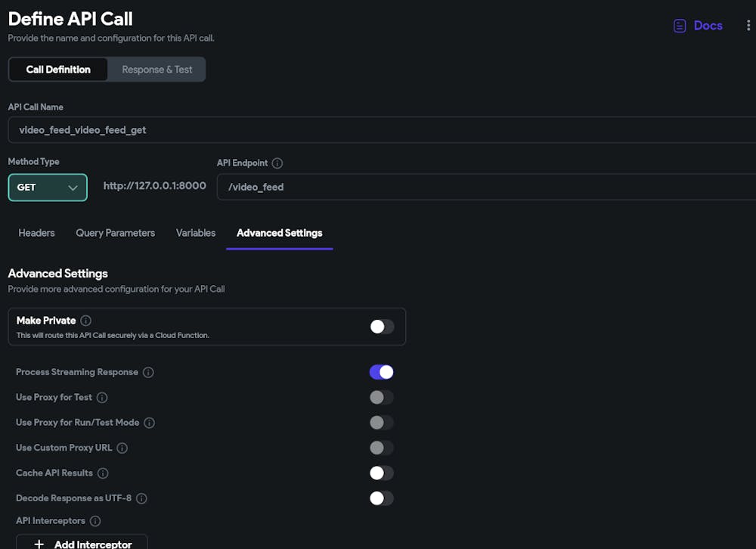Open the three-dot options menu

(748, 26)
